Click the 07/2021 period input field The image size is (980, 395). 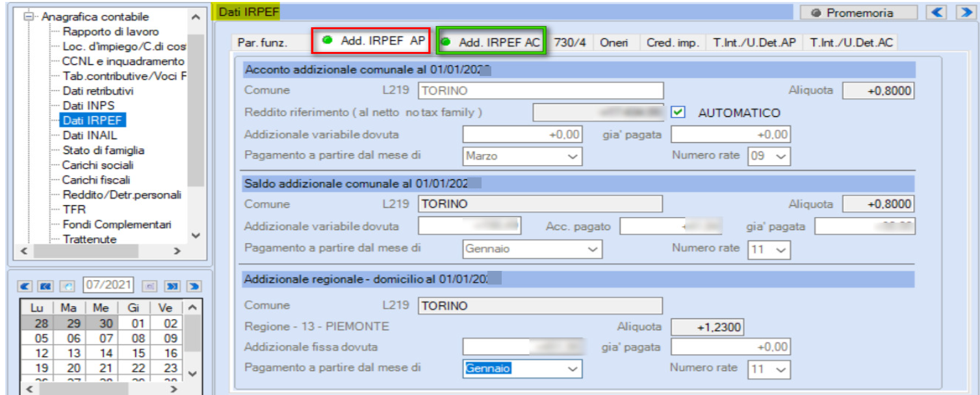[108, 286]
